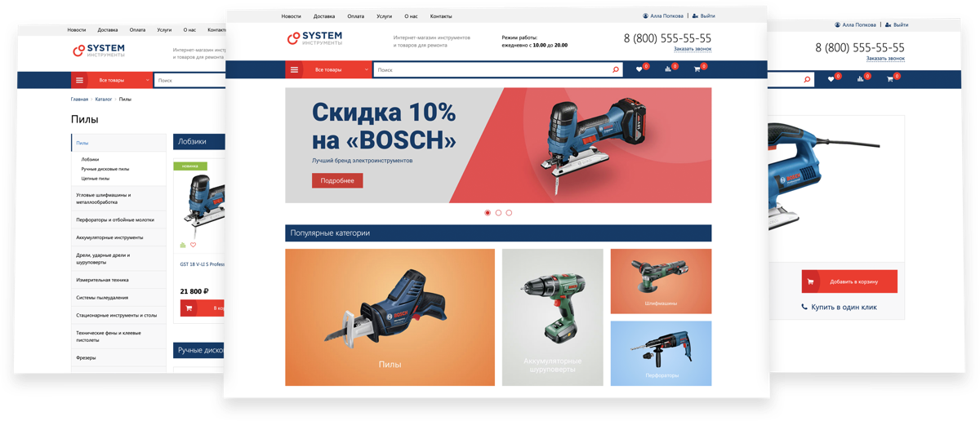
Task: Open Оплата in center window top menu
Action: point(355,16)
